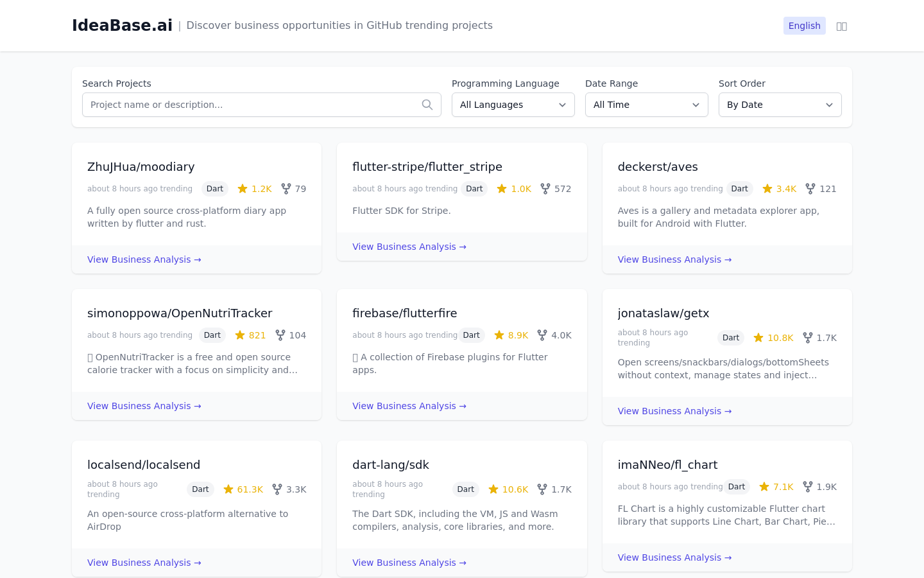This screenshot has height=578, width=924.
Task: Click star icon on imaNNeo/fl_chart card
Action: coord(764,487)
